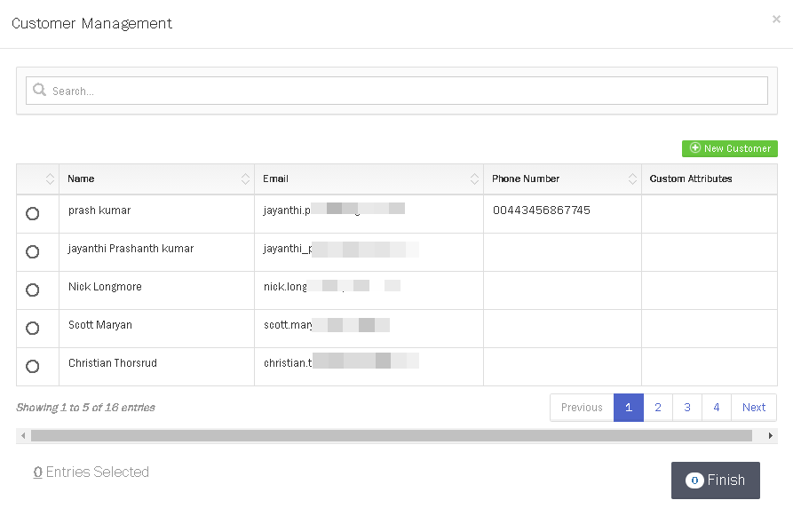Go to page 2 of results
This screenshot has height=532, width=793.
657,408
